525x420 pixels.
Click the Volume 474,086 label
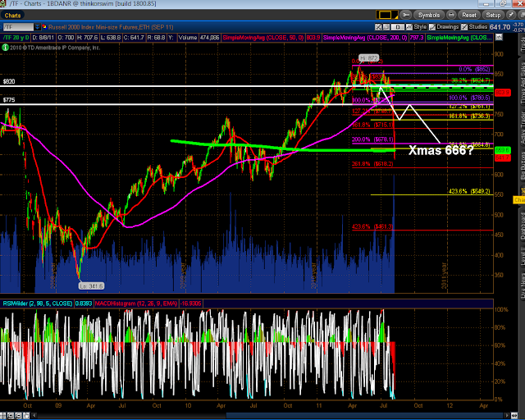[x=199, y=38]
